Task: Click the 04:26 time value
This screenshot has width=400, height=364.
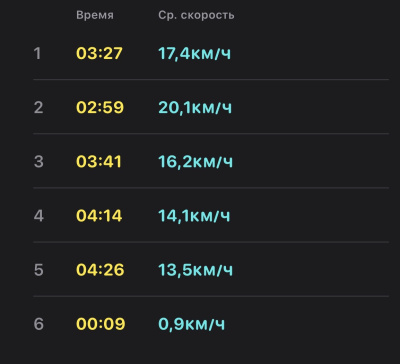Action: point(100,270)
